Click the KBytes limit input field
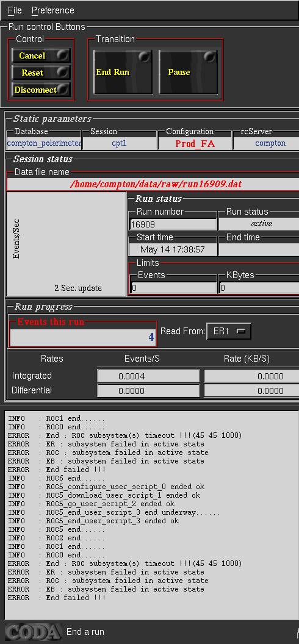 pos(259,288)
